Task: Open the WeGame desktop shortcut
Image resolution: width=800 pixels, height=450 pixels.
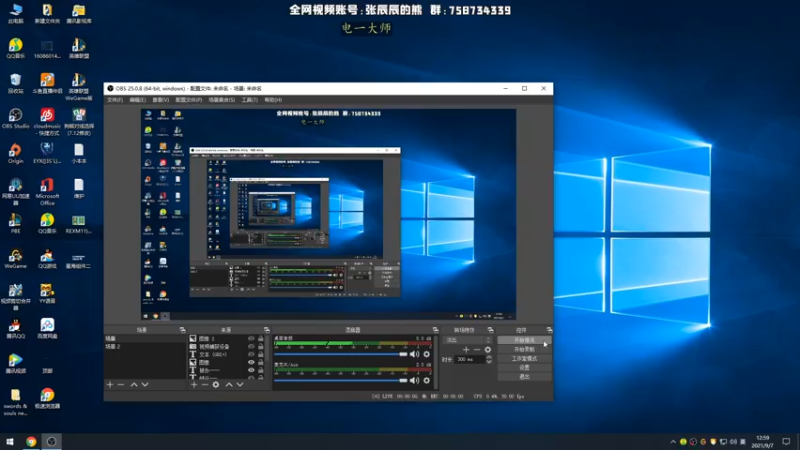Action: (x=15, y=259)
